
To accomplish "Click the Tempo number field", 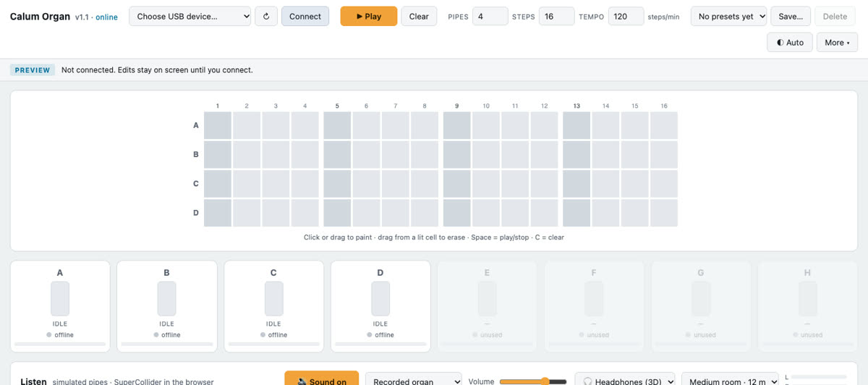I will tap(626, 16).
